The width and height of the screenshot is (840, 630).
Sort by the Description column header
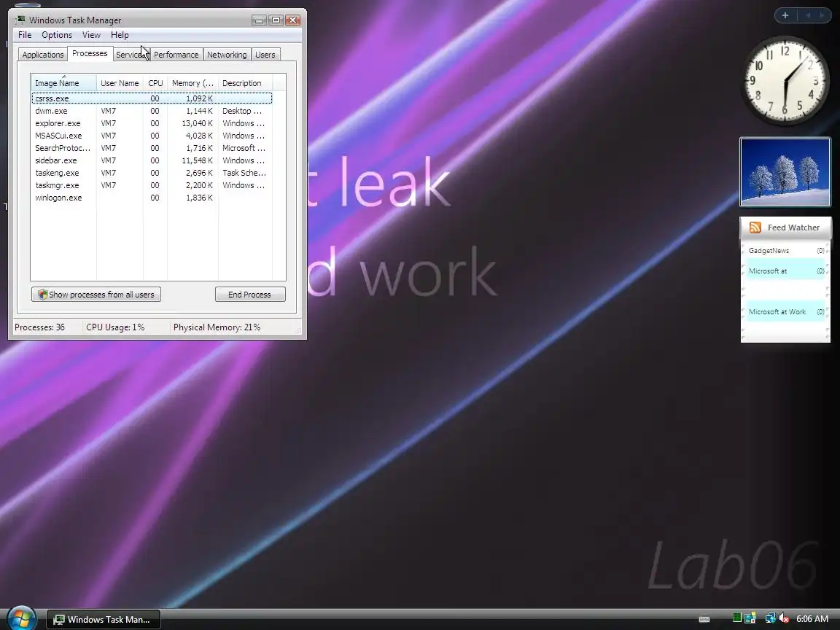tap(245, 83)
